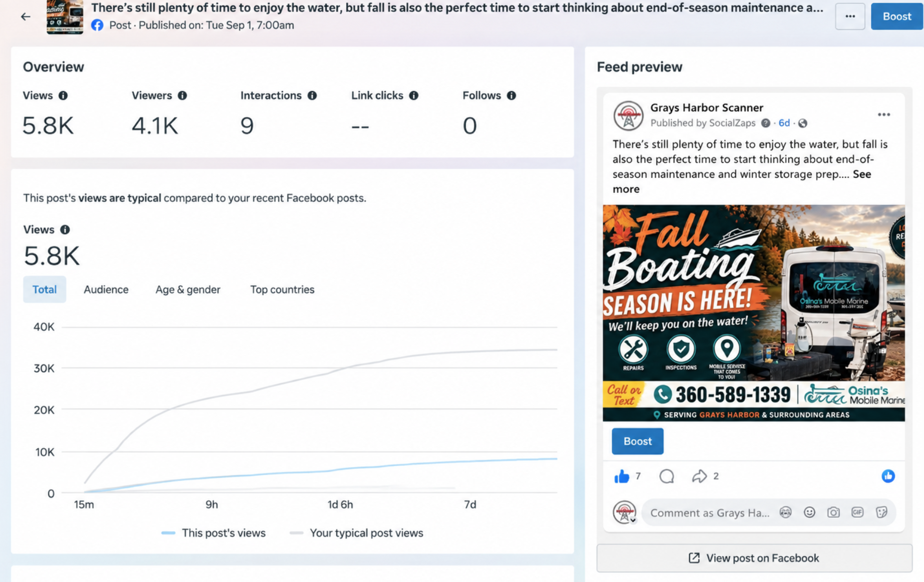
Task: Click the Follows value 0
Action: pyautogui.click(x=469, y=125)
